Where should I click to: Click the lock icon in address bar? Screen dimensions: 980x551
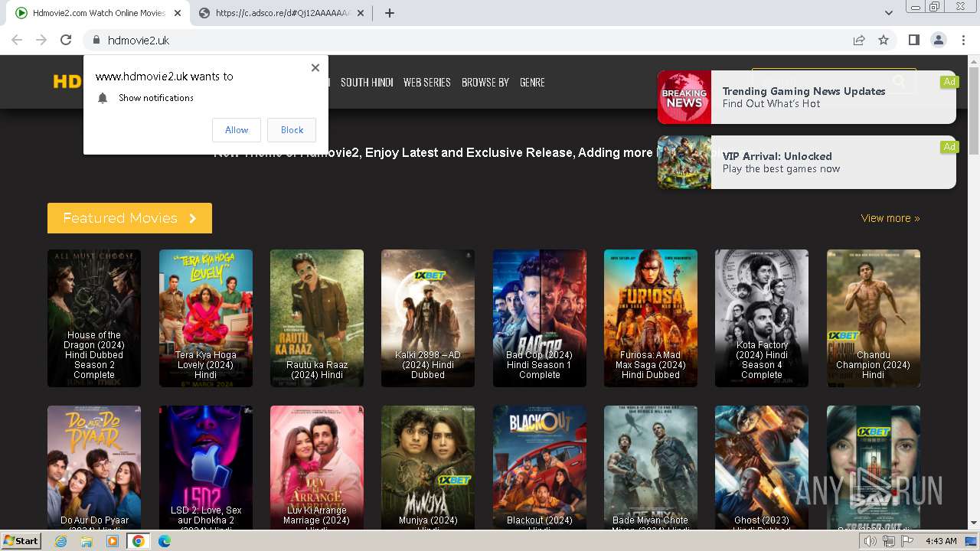click(96, 40)
